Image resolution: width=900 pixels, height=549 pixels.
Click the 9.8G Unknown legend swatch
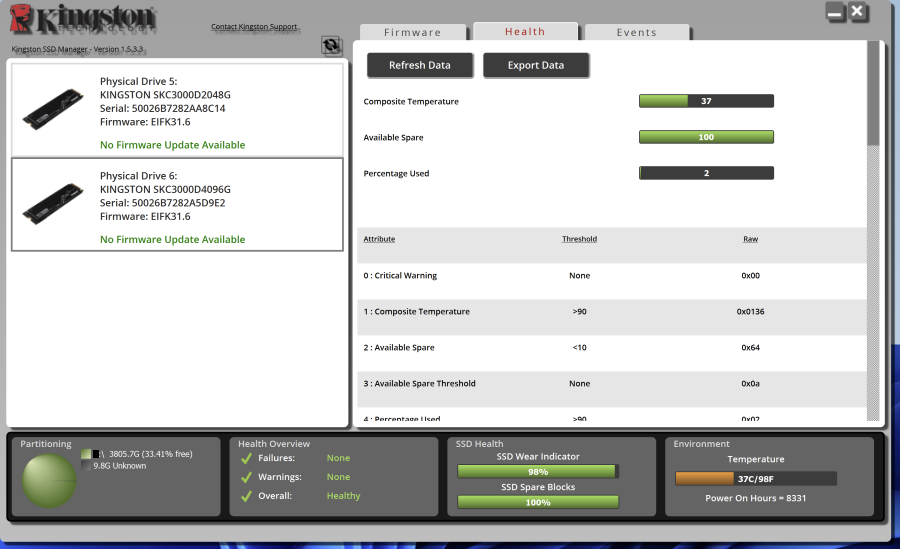point(86,466)
